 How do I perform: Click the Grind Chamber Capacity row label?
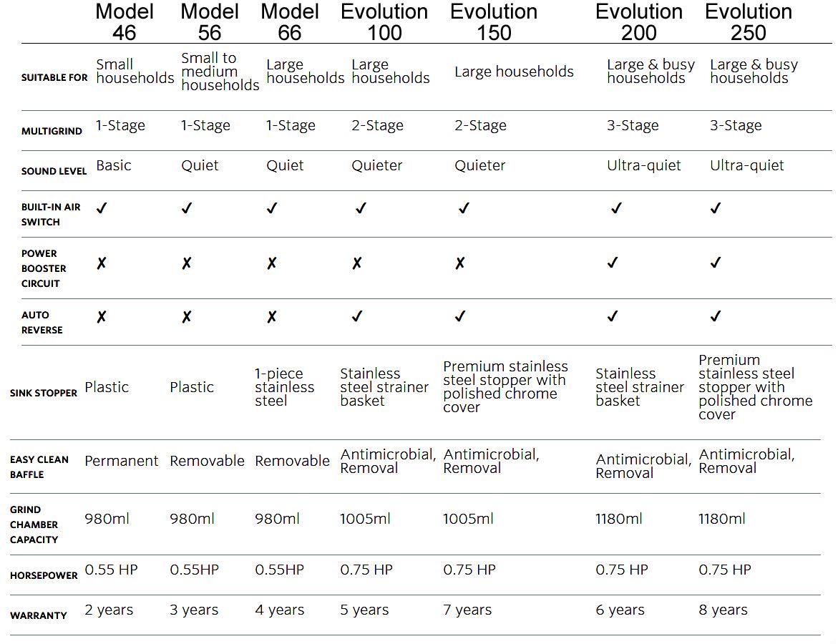click(x=34, y=525)
